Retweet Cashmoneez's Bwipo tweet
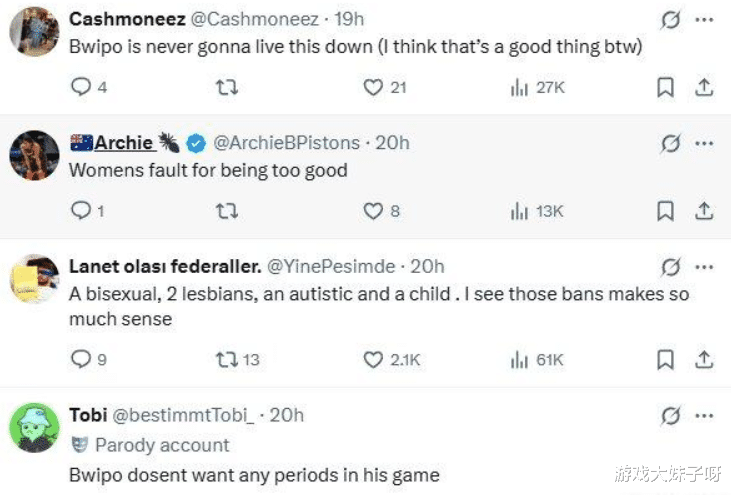Image resolution: width=731 pixels, height=495 pixels. click(227, 87)
